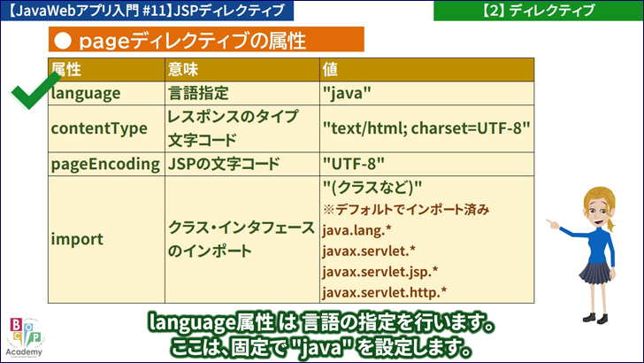Select the import attribute cell

(x=106, y=239)
